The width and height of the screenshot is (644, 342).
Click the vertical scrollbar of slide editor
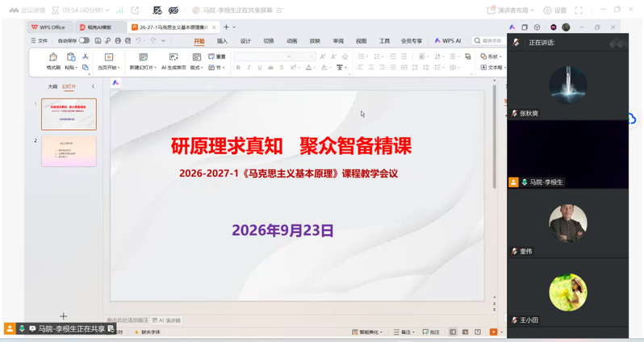click(495, 136)
